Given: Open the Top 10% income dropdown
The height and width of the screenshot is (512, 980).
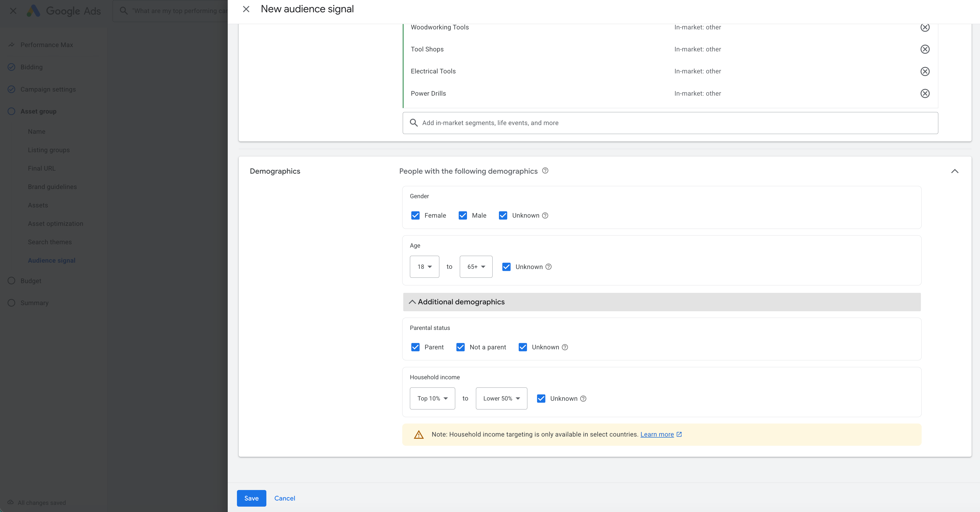Looking at the screenshot, I should tap(432, 398).
